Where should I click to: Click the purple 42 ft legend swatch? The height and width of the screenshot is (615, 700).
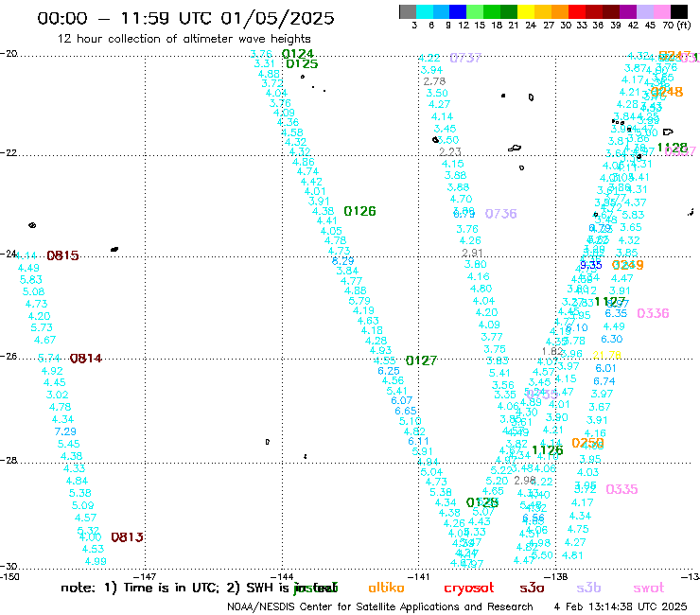click(627, 11)
